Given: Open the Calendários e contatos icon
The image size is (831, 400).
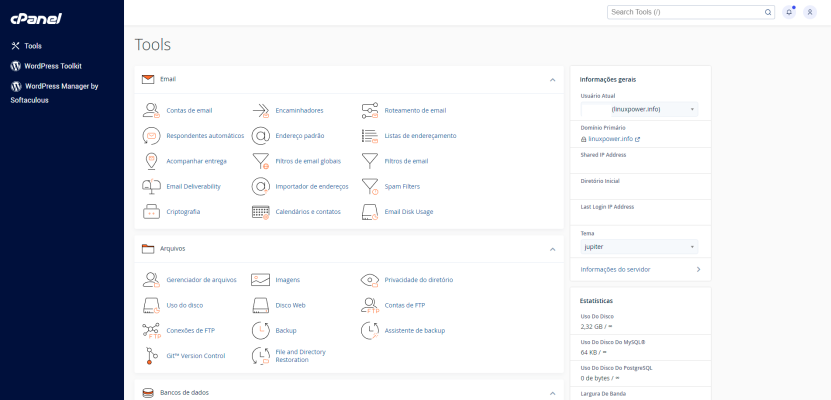Looking at the screenshot, I should pos(260,212).
